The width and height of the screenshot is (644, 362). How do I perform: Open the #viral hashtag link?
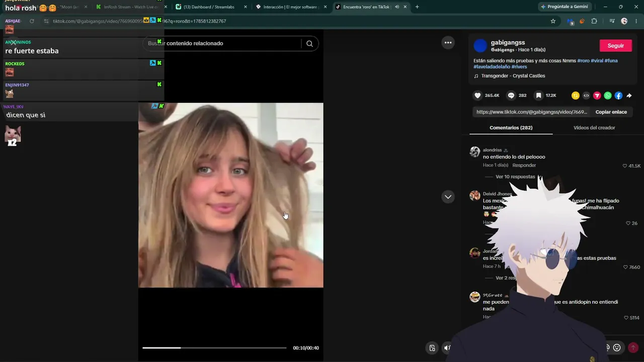(x=597, y=61)
